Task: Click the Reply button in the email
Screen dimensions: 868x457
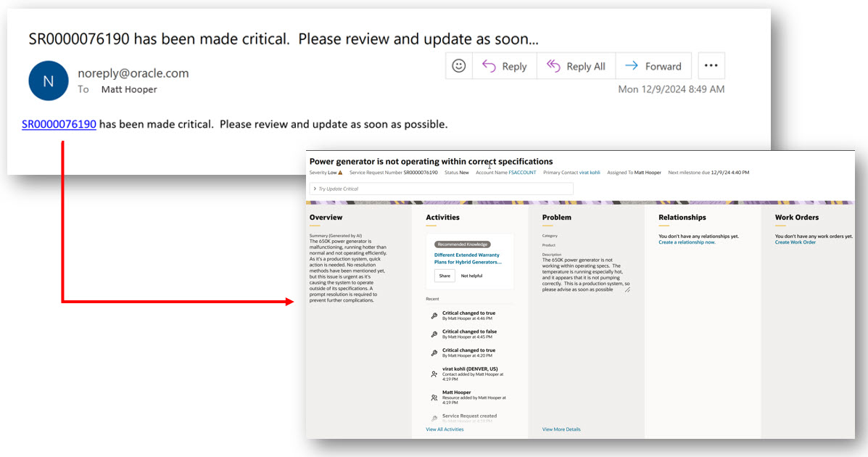Action: pos(504,66)
